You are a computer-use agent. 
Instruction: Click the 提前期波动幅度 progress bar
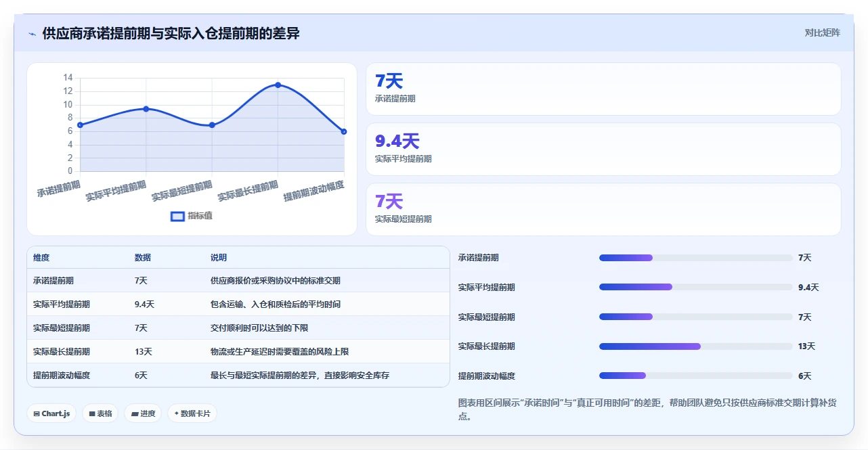(696, 376)
